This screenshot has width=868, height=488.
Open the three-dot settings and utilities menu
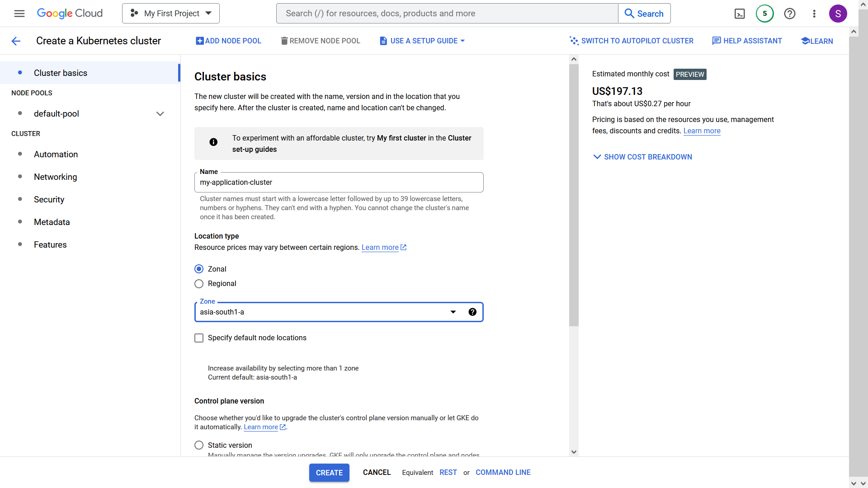[x=814, y=14]
